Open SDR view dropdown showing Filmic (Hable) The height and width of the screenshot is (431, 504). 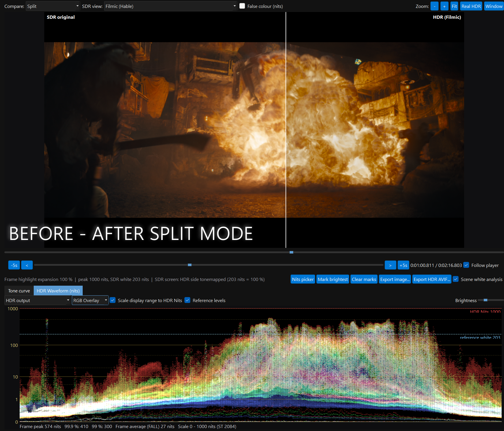(170, 6)
